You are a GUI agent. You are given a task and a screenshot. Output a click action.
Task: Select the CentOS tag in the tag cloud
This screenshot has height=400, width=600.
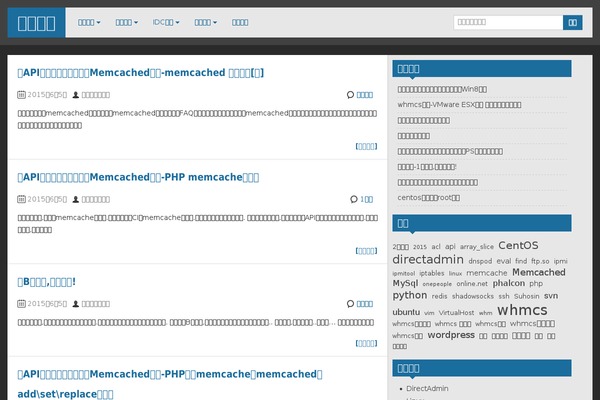(x=518, y=245)
